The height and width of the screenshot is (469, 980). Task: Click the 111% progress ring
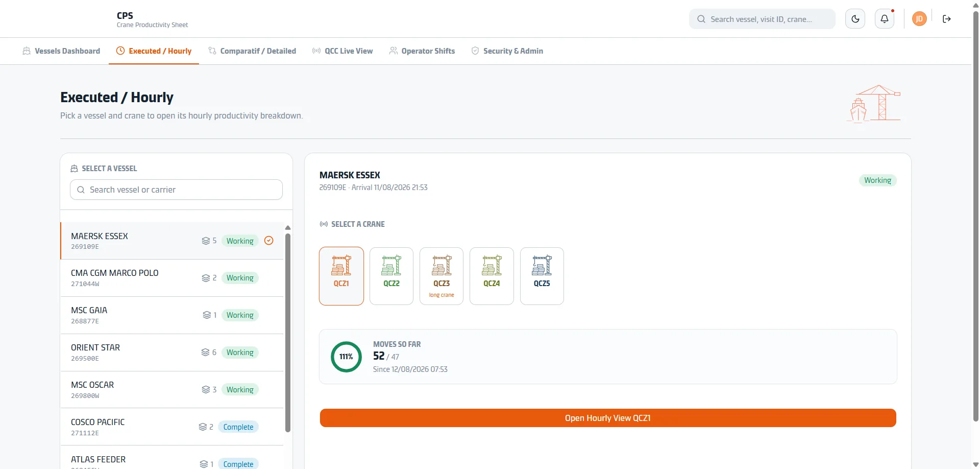coord(346,357)
